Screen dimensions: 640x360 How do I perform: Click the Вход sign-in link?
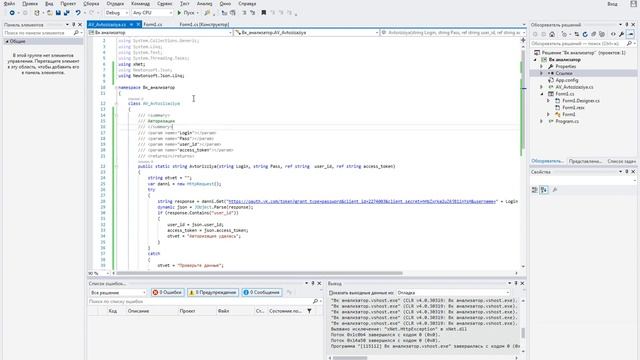[x=612, y=4]
